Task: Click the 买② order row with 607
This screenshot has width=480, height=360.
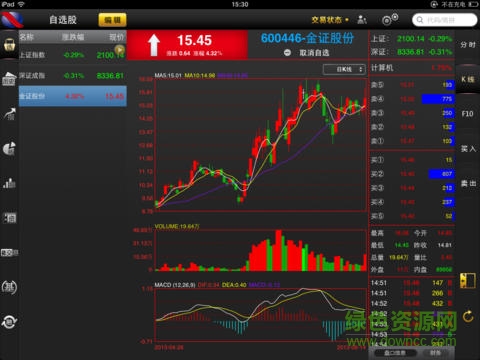Action: 412,174
